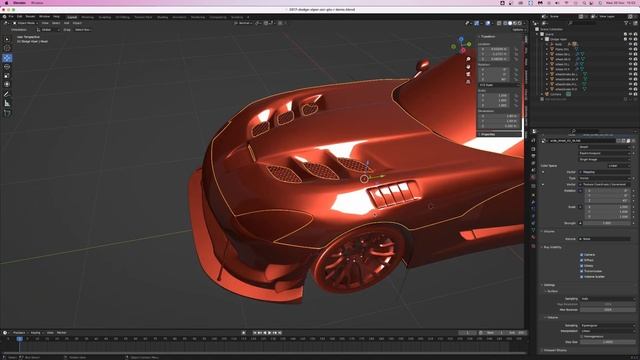Open the Volume Sampling Equiangular dropdown
640x360 pixels.
(x=607, y=325)
